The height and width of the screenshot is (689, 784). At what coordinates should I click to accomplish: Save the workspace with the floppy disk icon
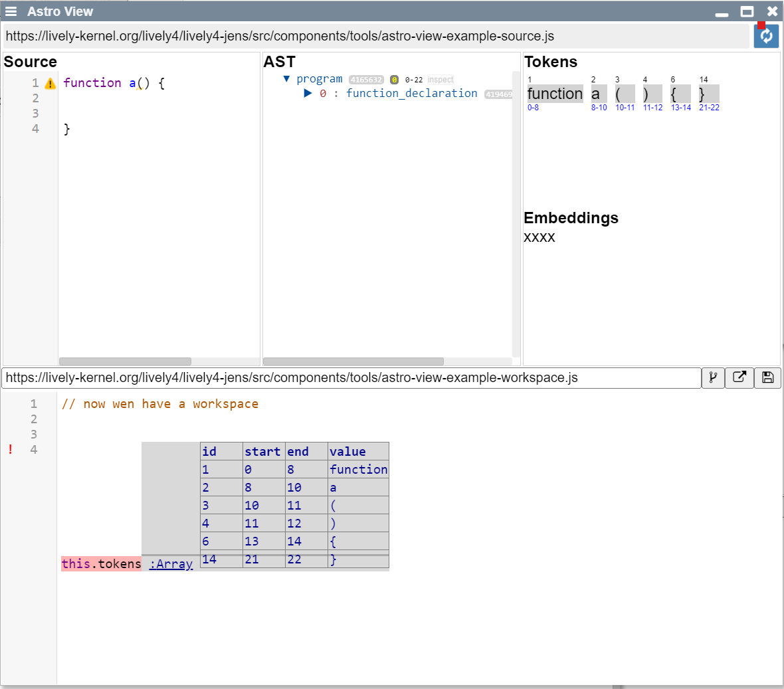coord(767,377)
